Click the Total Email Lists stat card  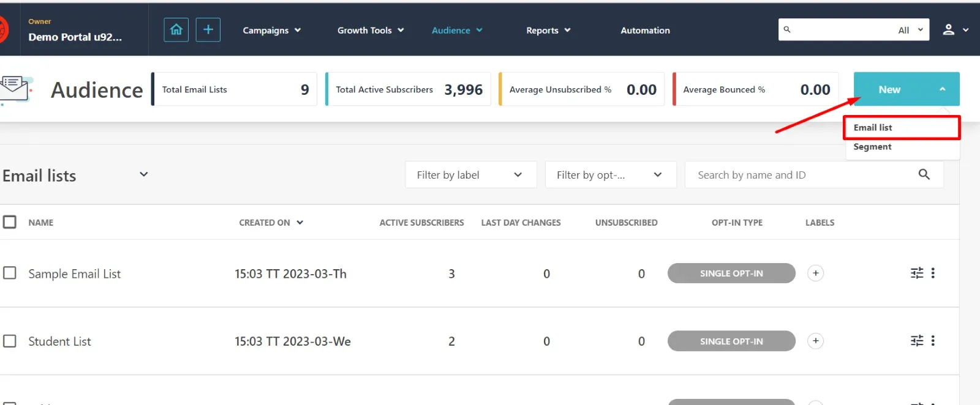click(x=234, y=89)
